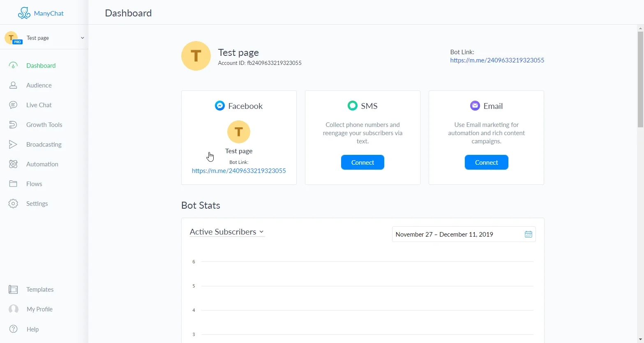Click the page vertical scrollbar
The image size is (644, 343).
(x=640, y=79)
